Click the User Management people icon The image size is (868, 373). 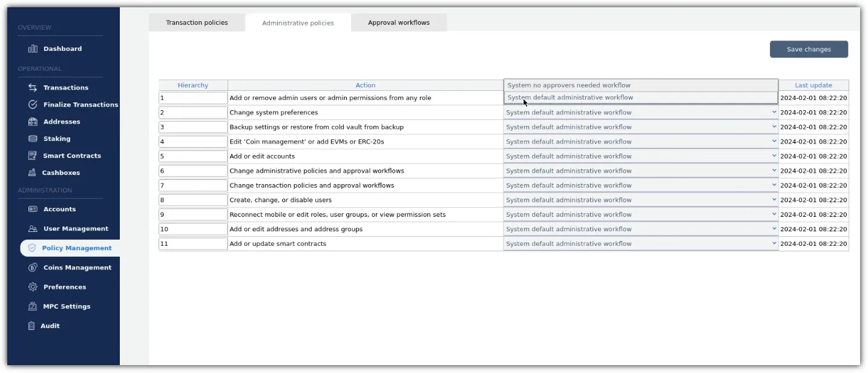point(33,229)
